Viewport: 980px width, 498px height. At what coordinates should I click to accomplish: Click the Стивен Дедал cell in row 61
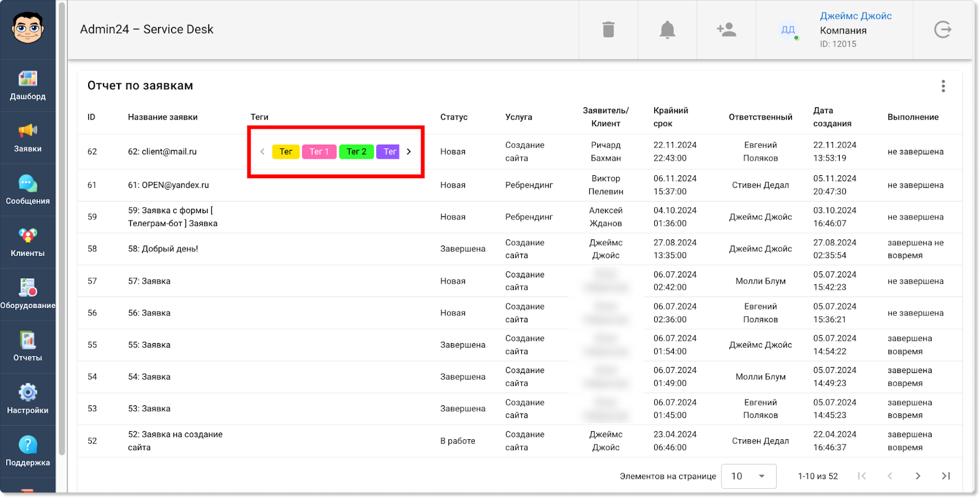point(761,185)
